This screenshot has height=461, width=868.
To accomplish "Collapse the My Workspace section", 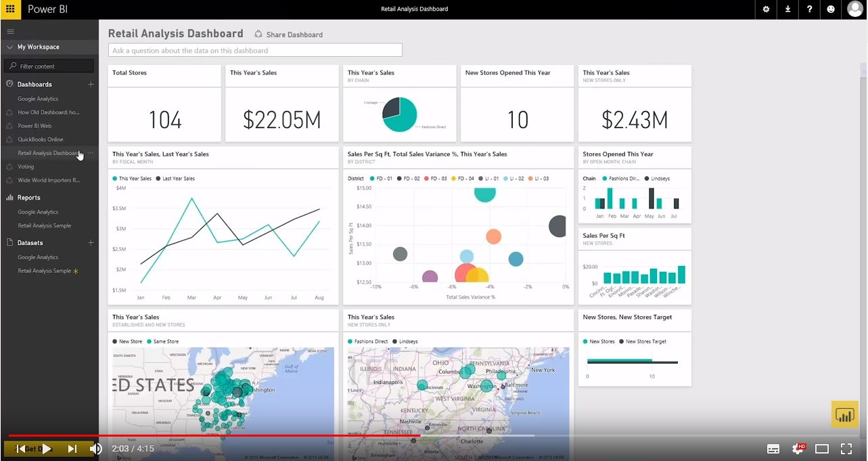I will pyautogui.click(x=10, y=47).
